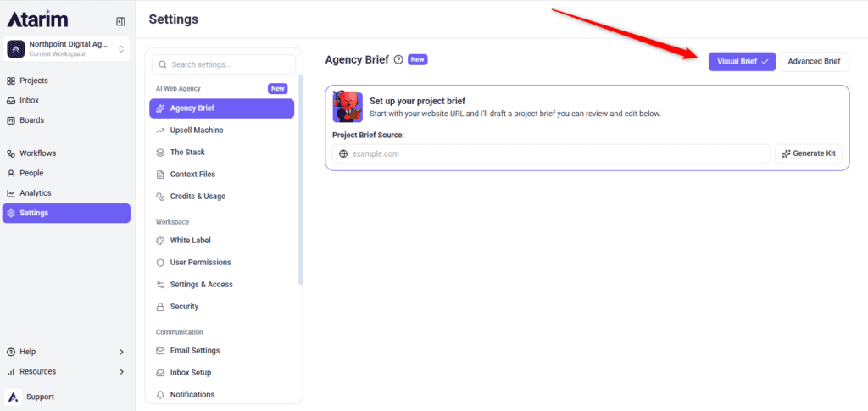Click the Notifications bell icon
The image size is (868, 411).
pyautogui.click(x=160, y=395)
